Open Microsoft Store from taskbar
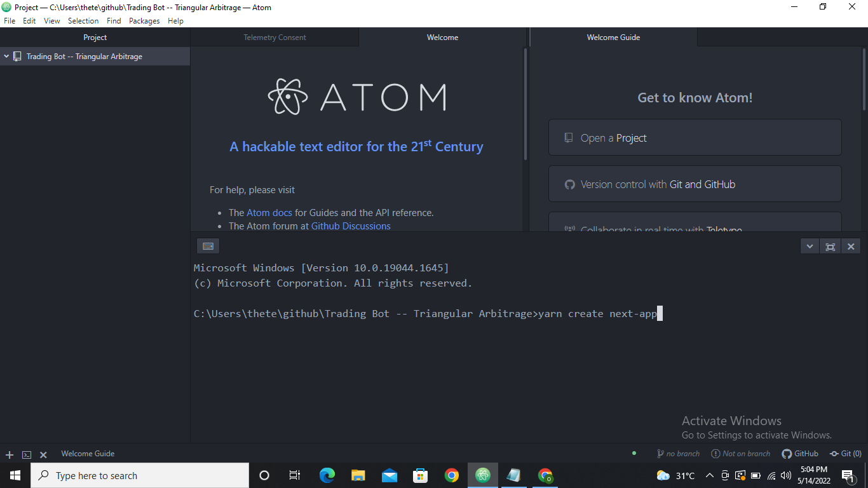Screen dimensions: 868x488 (420, 475)
